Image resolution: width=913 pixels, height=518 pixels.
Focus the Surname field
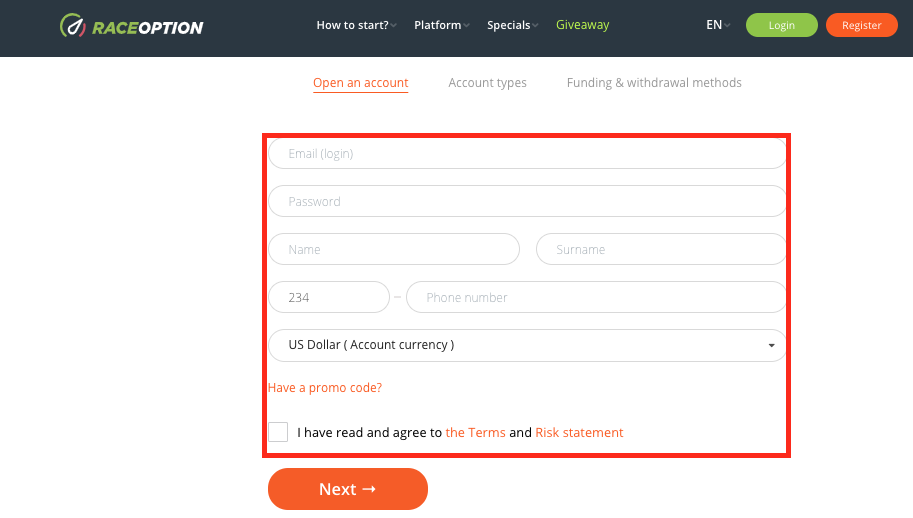661,249
